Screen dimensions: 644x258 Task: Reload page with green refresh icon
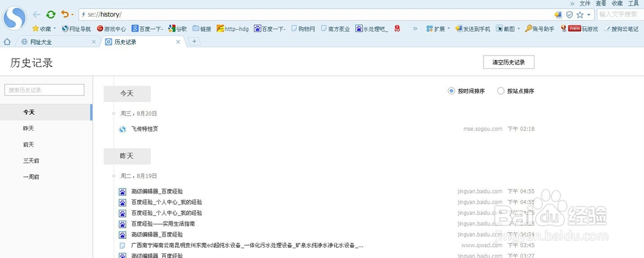click(50, 15)
